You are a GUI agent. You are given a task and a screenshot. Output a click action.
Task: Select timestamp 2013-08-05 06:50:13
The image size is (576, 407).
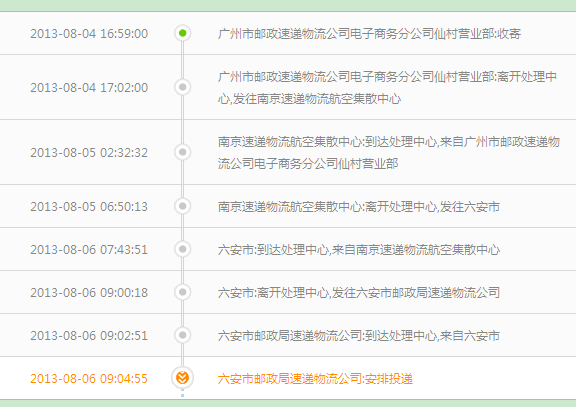point(89,207)
